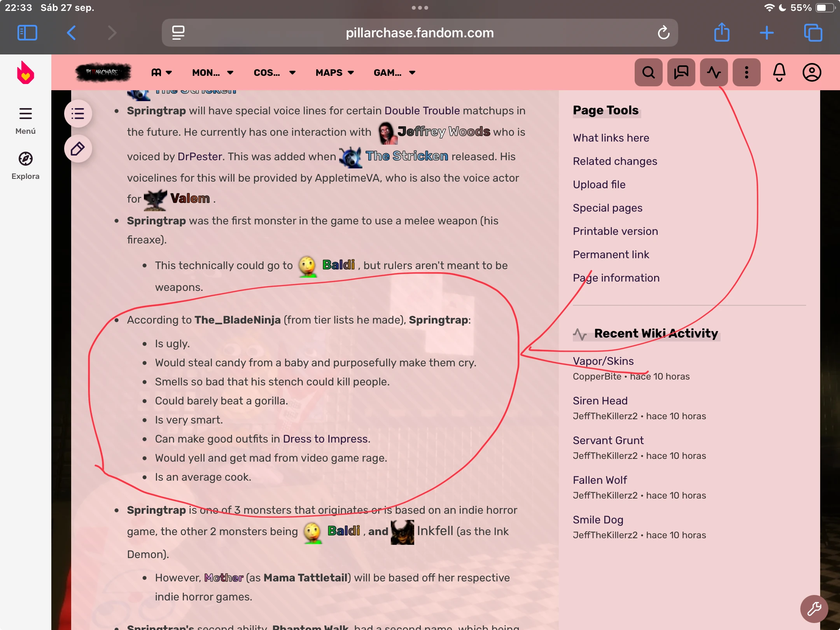Expand the MON... navigation dropdown

point(212,73)
